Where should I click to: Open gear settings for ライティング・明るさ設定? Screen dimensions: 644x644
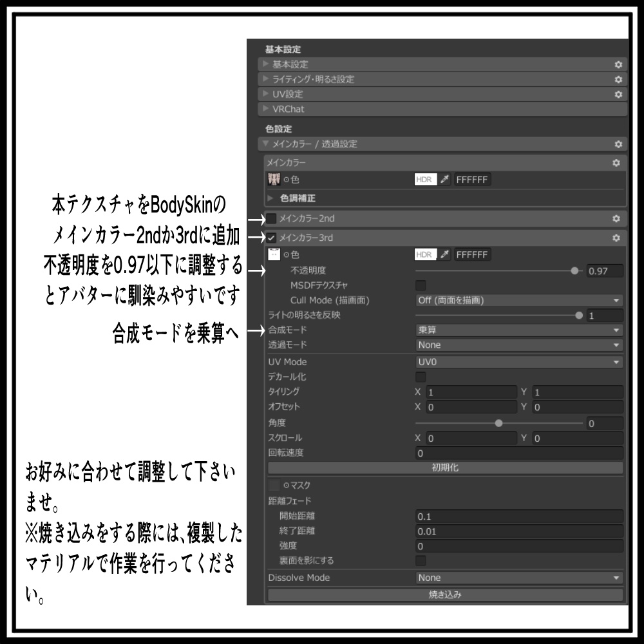point(618,79)
